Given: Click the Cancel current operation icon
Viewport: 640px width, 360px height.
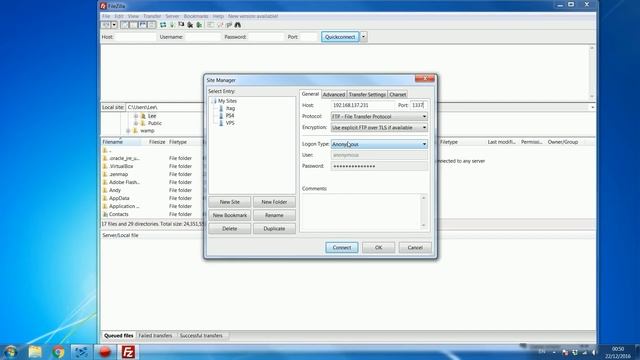Looking at the screenshot, I should coord(181,24).
